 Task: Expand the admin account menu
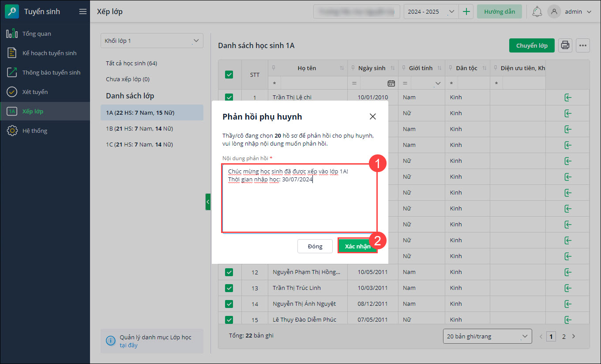tap(589, 12)
